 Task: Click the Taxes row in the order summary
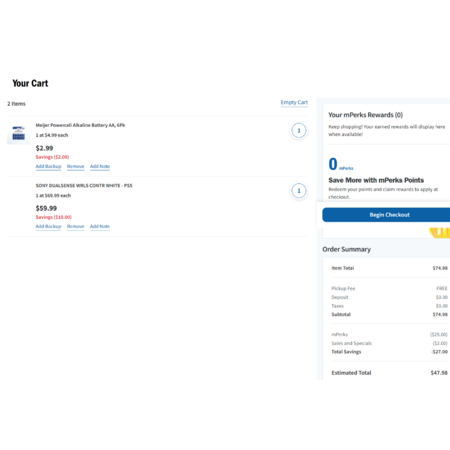tap(389, 306)
